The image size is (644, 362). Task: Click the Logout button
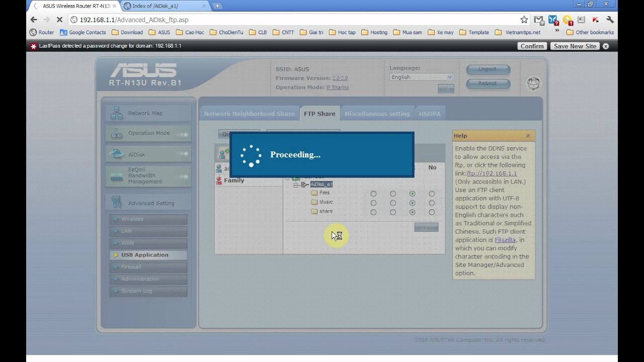[488, 69]
